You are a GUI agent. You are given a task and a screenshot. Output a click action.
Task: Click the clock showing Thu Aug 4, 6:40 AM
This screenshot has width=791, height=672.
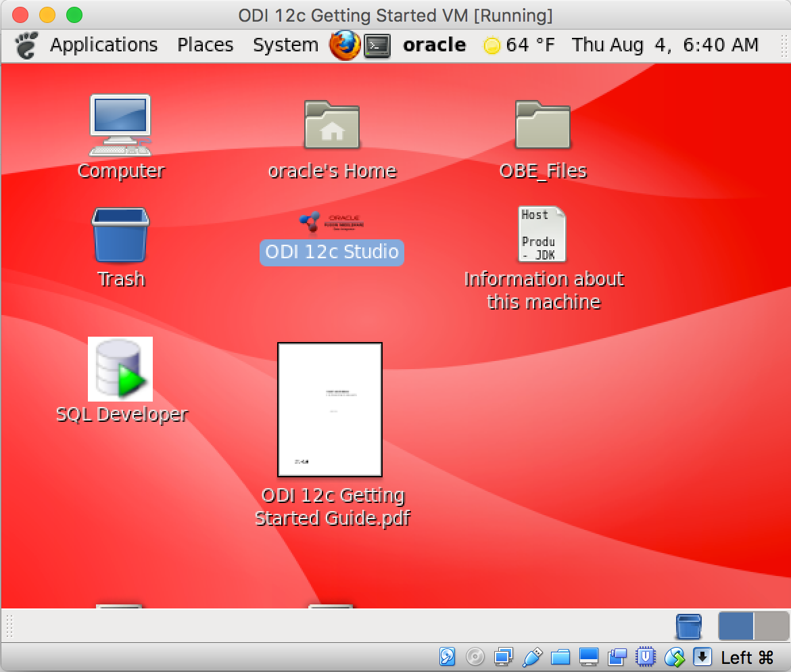[x=665, y=45]
